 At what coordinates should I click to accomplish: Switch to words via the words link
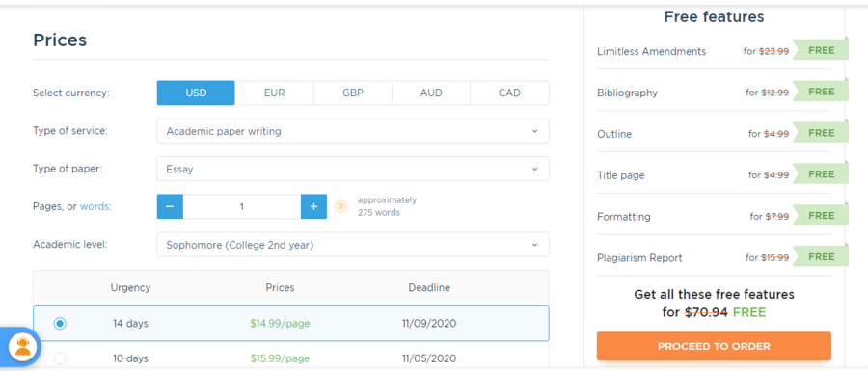pyautogui.click(x=95, y=207)
